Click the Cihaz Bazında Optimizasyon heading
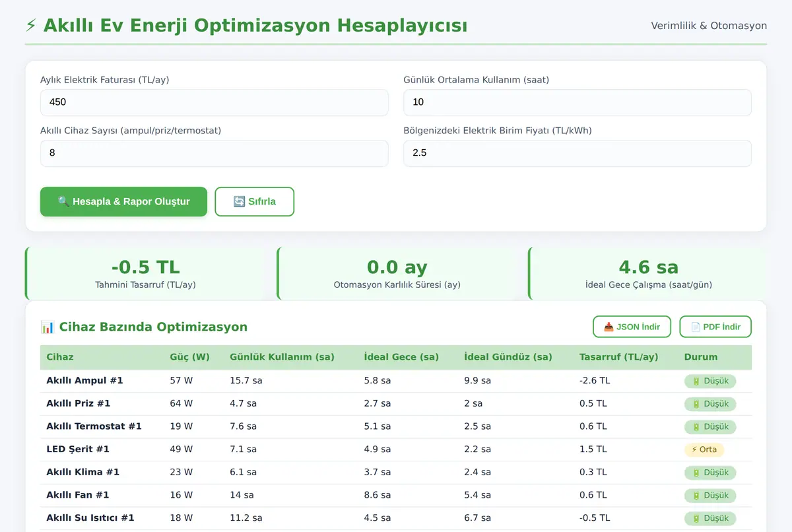The height and width of the screenshot is (532, 792). (x=153, y=327)
